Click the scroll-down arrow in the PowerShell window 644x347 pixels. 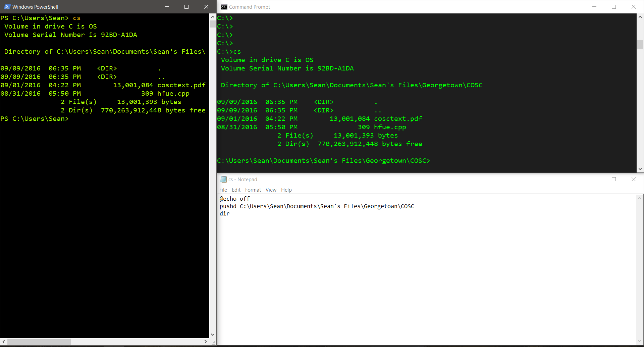coord(212,334)
